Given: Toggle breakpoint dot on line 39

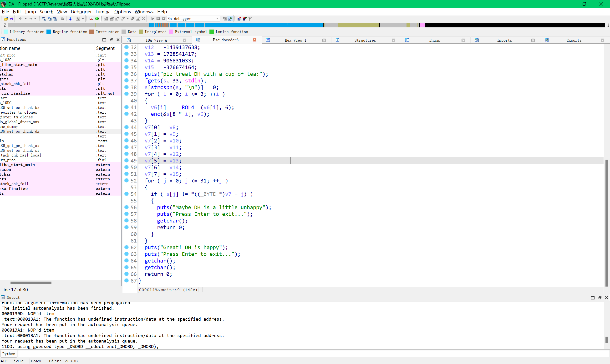Looking at the screenshot, I should (x=127, y=94).
